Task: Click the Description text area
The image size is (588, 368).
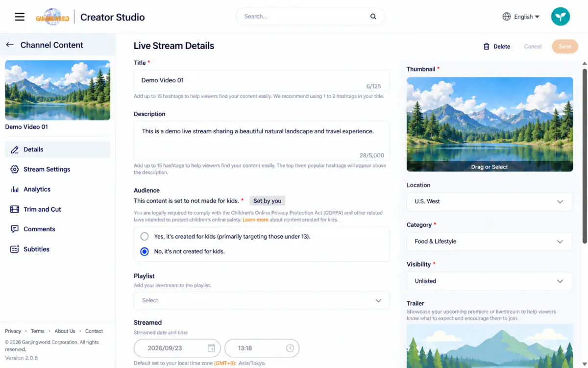Action: click(262, 142)
